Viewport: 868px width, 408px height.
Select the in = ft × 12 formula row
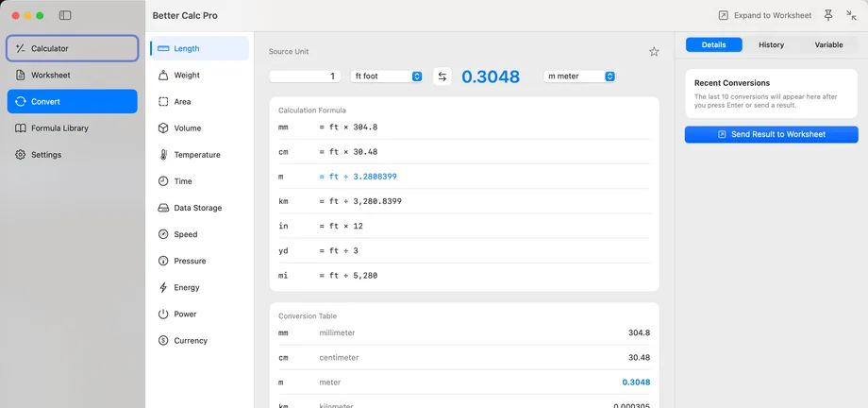pyautogui.click(x=464, y=226)
